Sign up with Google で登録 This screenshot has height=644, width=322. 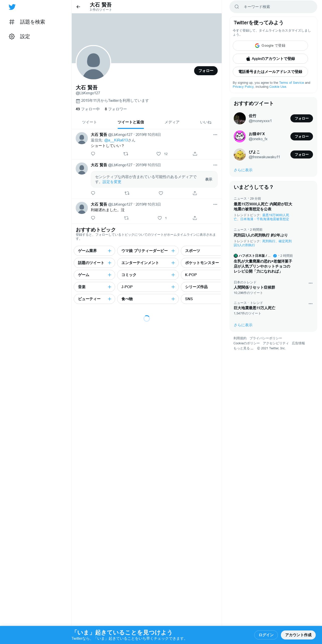coord(270,46)
